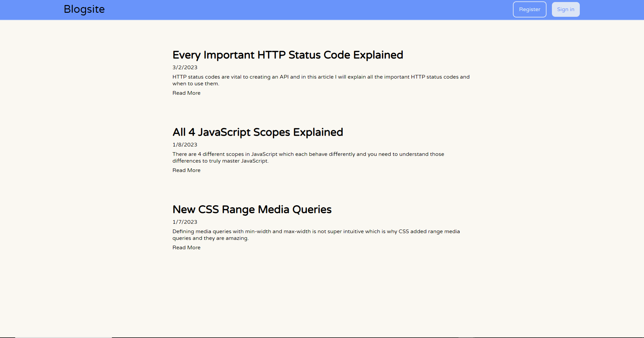Image resolution: width=644 pixels, height=338 pixels.
Task: Read More about HTTP status codes
Action: pyautogui.click(x=187, y=93)
